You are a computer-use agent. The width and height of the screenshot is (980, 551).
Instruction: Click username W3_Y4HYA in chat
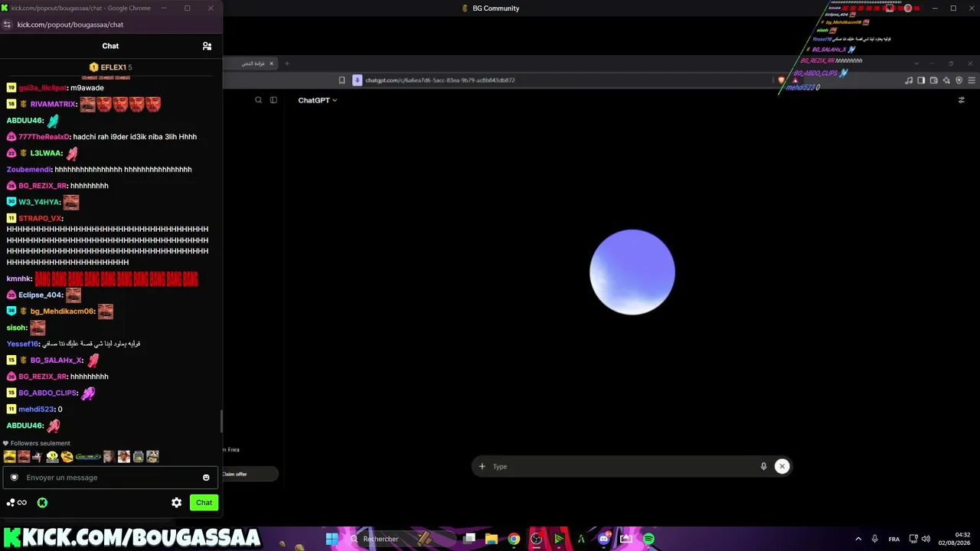tap(39, 202)
